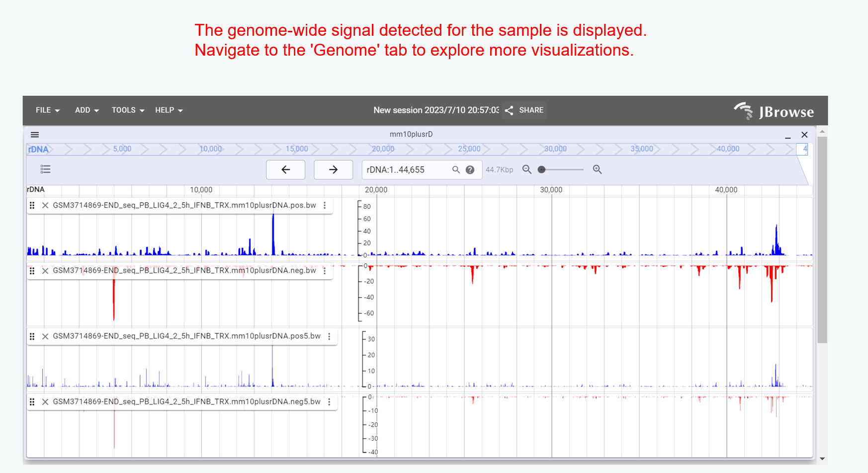Open neg5.bw track options menu
The image size is (868, 473).
pyautogui.click(x=329, y=402)
